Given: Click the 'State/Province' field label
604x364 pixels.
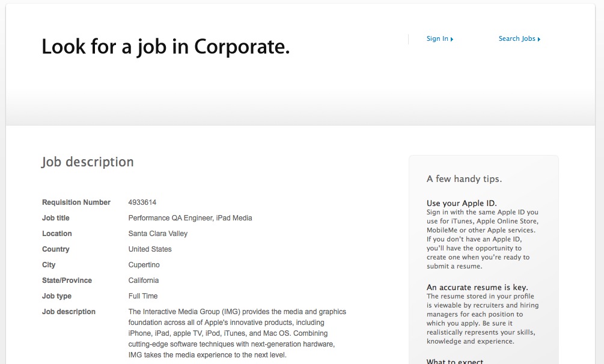Looking at the screenshot, I should (67, 281).
